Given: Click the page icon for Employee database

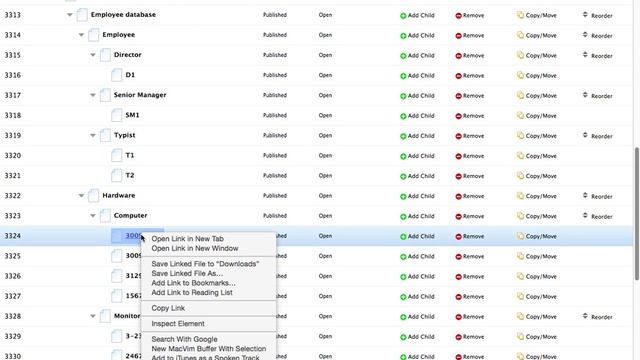Looking at the screenshot, I should (82, 15).
